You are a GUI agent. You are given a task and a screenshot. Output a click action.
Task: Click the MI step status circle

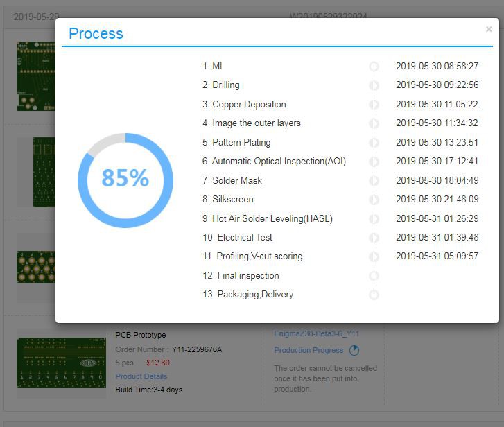(x=374, y=67)
